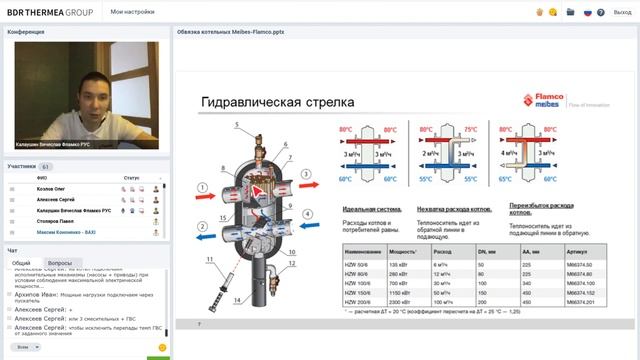Click the green send button in chat
Image resolution: width=640 pixels, height=360 pixels.
point(158,358)
